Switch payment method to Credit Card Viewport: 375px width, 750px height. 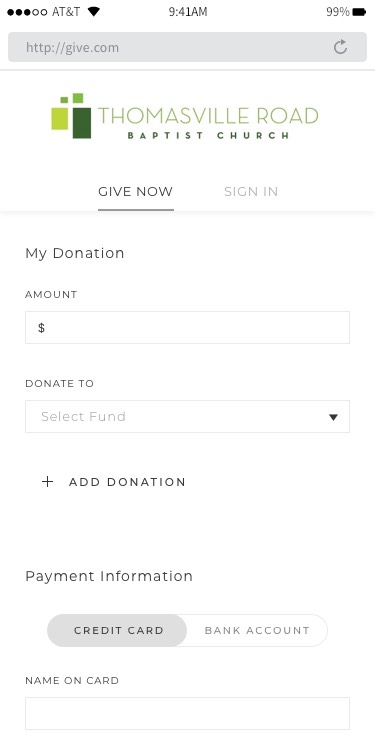coord(117,630)
